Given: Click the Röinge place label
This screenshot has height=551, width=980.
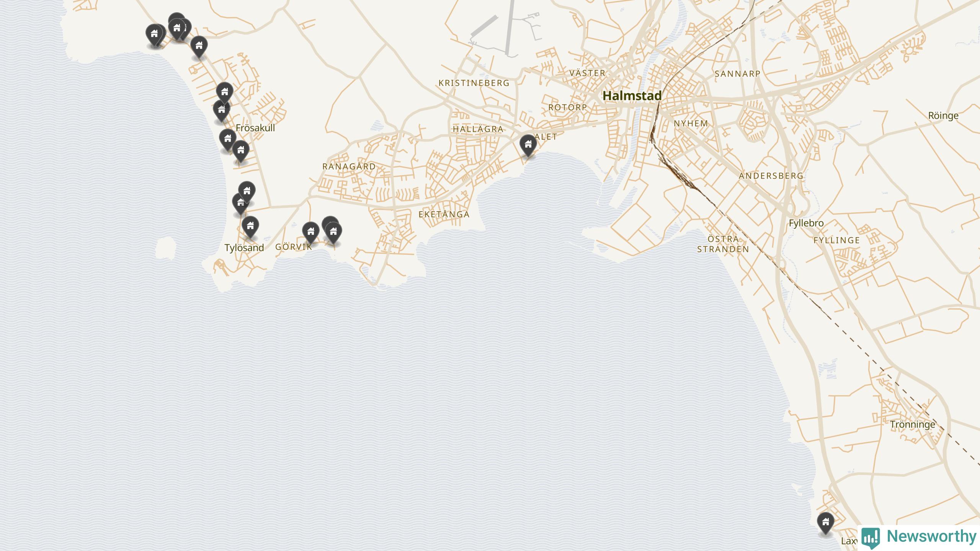Looking at the screenshot, I should 943,116.
